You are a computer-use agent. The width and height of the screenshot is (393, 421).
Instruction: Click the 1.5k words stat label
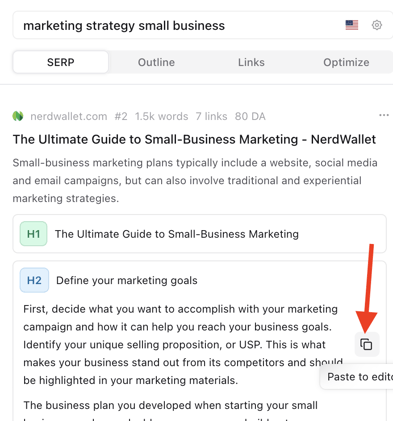pos(161,116)
